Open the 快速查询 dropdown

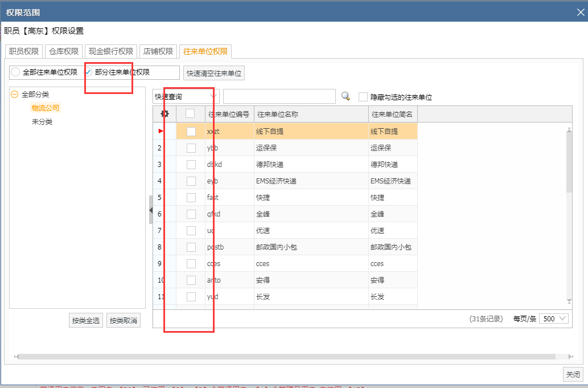186,96
